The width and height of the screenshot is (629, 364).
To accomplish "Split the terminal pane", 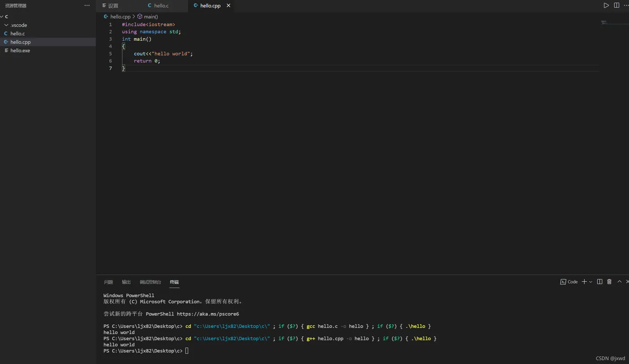I will pyautogui.click(x=599, y=282).
